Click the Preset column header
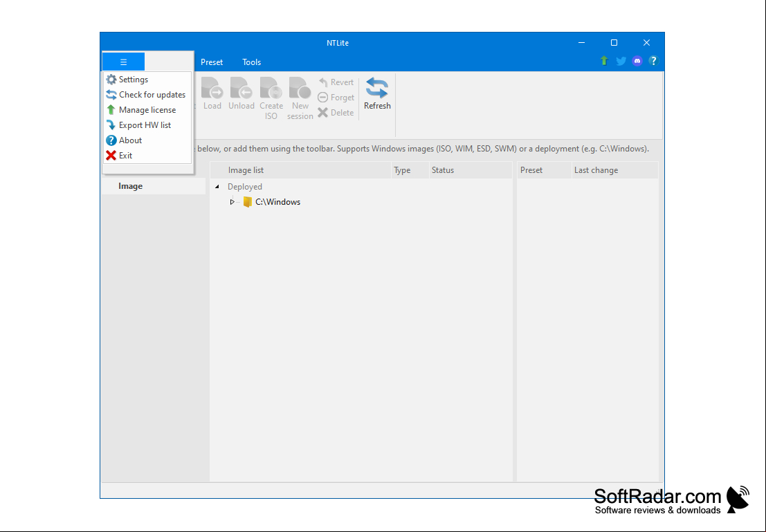This screenshot has width=766, height=532. tap(544, 170)
